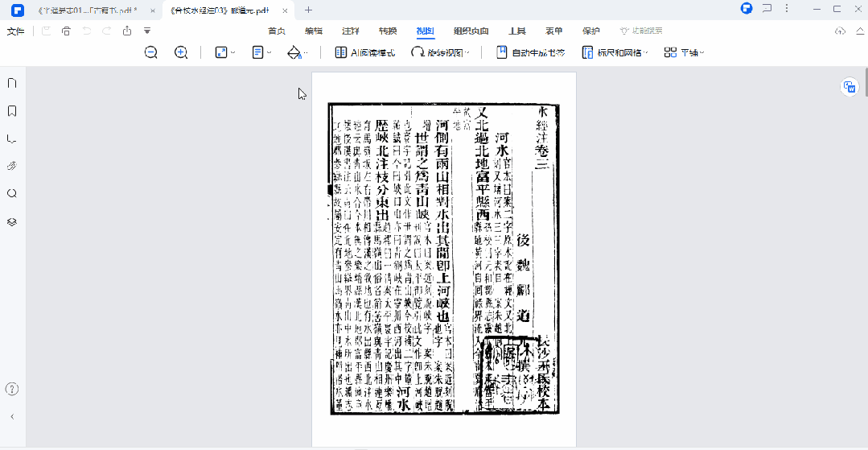
Task: Open the page fit mode dropdown
Action: 224,52
